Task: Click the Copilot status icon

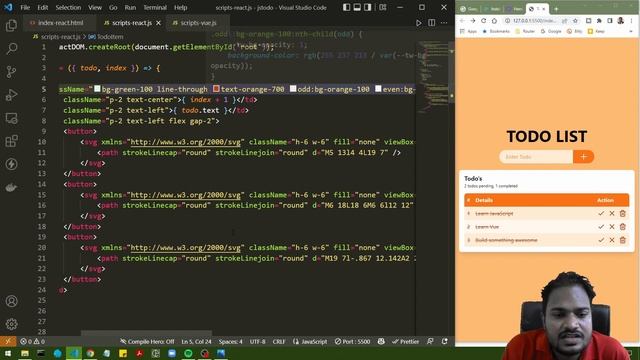Action: click(x=381, y=341)
